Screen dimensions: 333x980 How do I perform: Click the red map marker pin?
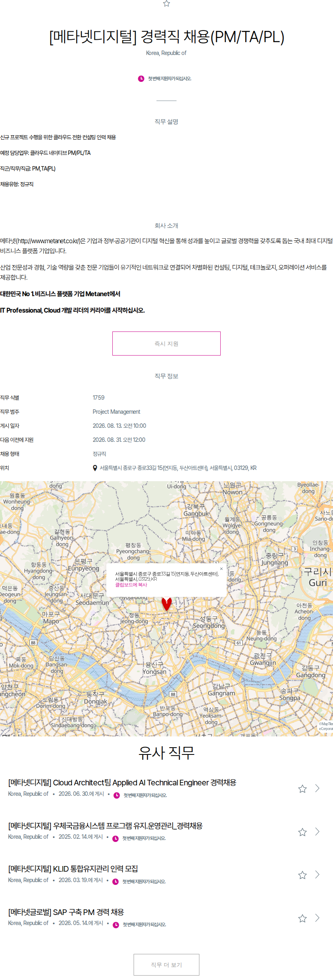click(x=166, y=604)
